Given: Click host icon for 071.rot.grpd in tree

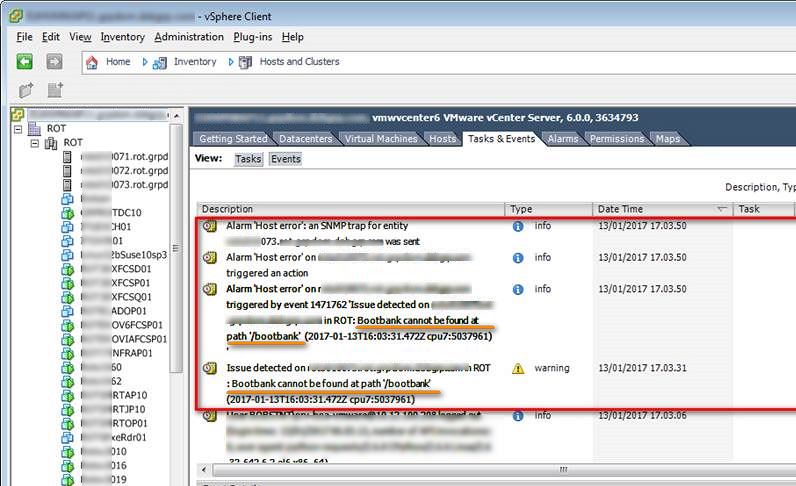Looking at the screenshot, I should 68,157.
